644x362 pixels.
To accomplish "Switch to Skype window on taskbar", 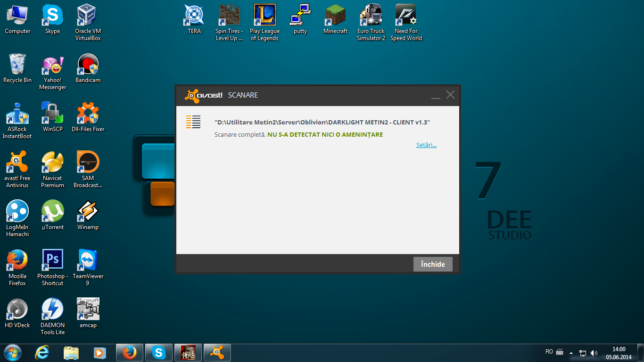I will pyautogui.click(x=159, y=352).
